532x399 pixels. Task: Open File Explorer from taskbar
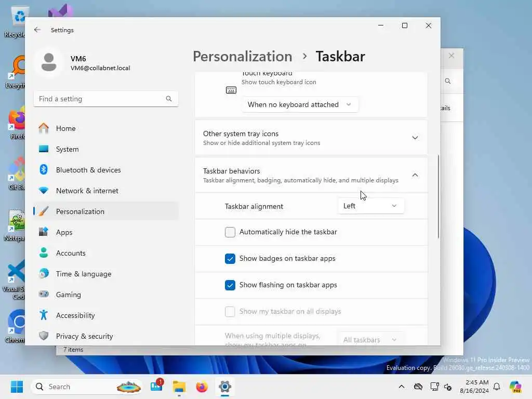179,387
